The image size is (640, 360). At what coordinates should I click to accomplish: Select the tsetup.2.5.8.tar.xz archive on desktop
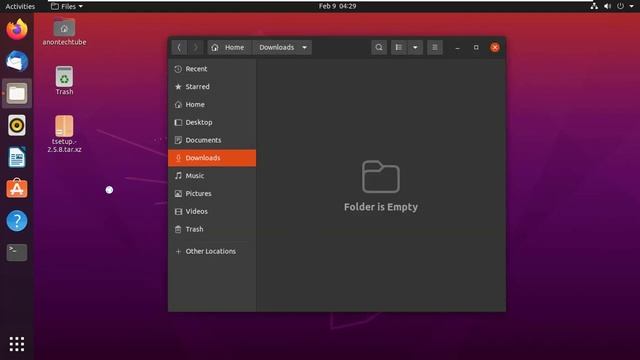[64, 134]
